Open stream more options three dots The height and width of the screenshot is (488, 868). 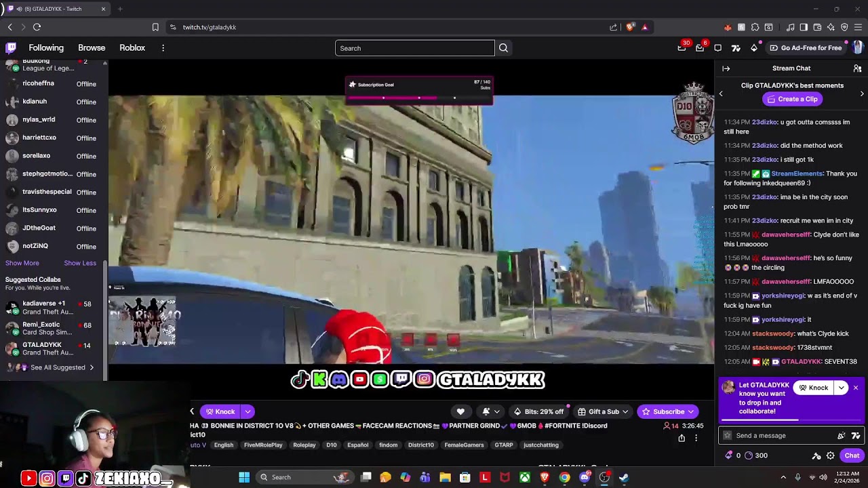[x=696, y=439]
